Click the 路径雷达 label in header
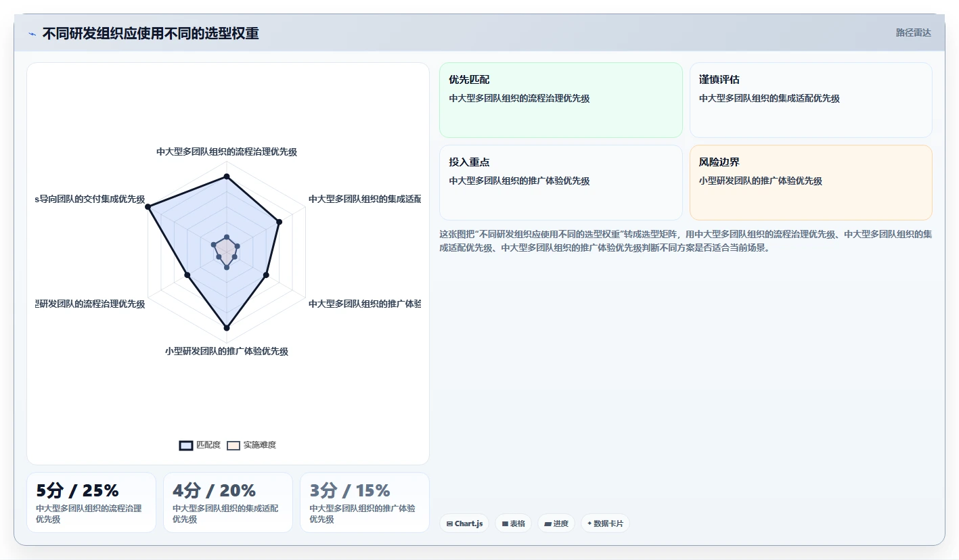The height and width of the screenshot is (560, 959). click(913, 32)
